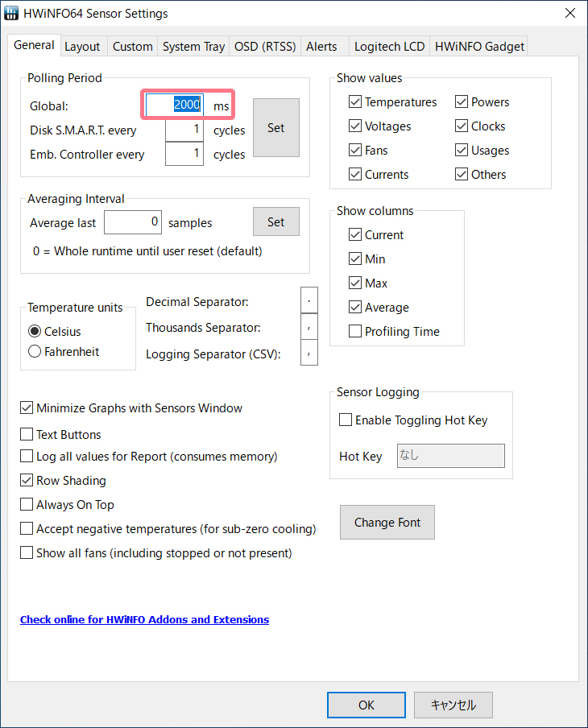Click the Global polling period input field
This screenshot has width=588, height=728.
tap(175, 105)
